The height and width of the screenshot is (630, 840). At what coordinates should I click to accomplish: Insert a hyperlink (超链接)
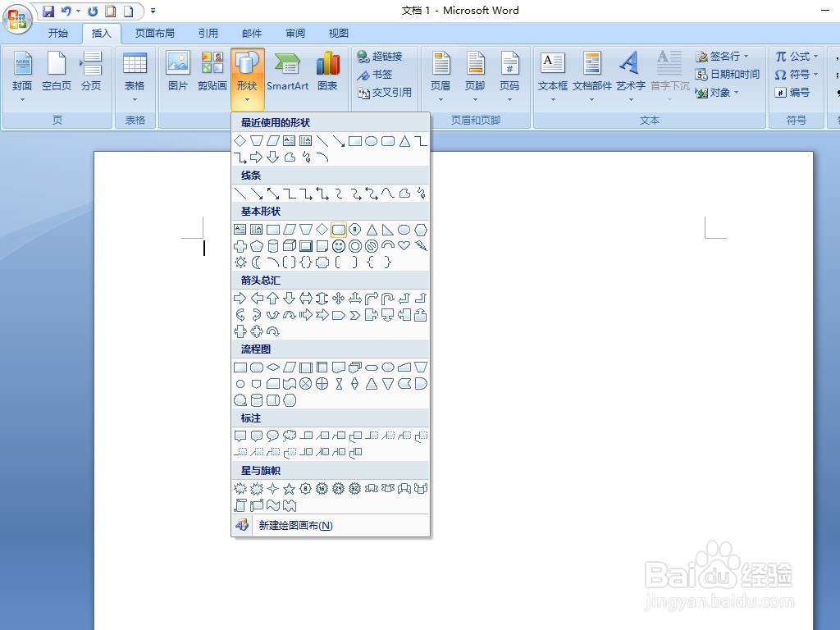click(x=380, y=57)
